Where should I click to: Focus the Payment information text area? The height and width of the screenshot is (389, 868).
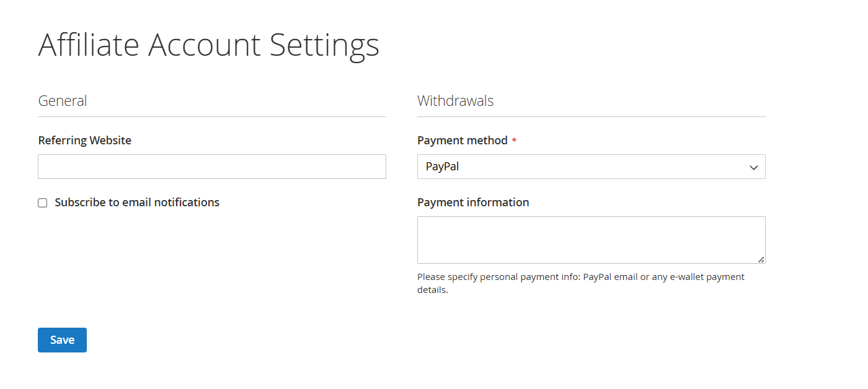click(x=591, y=240)
